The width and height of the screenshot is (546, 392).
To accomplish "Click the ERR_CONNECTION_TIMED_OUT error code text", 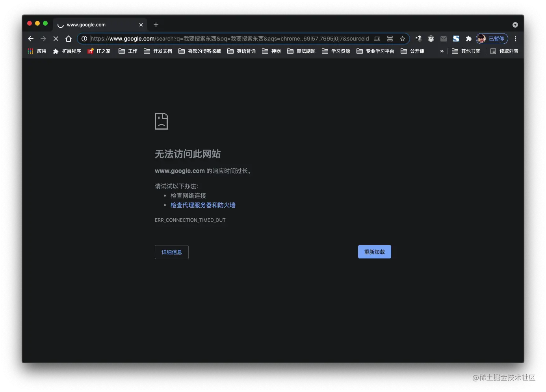I will 190,220.
